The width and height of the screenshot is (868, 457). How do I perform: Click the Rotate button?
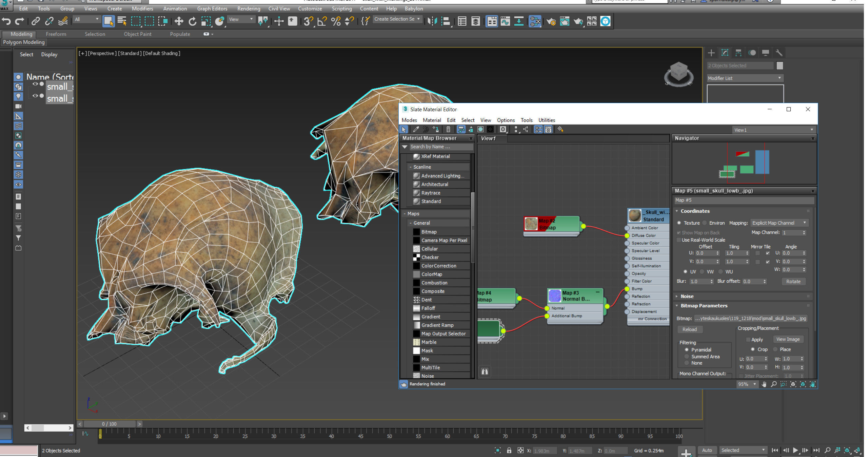[x=793, y=282]
